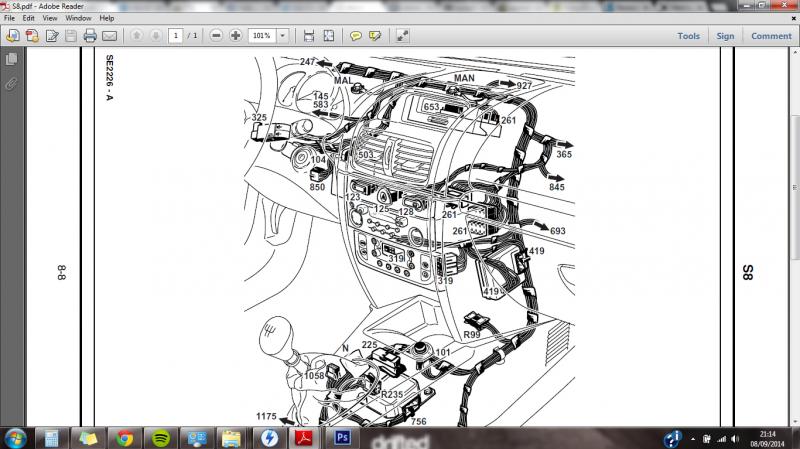Switch to read mode view
Screen dimensions: 800x449
coord(402,36)
